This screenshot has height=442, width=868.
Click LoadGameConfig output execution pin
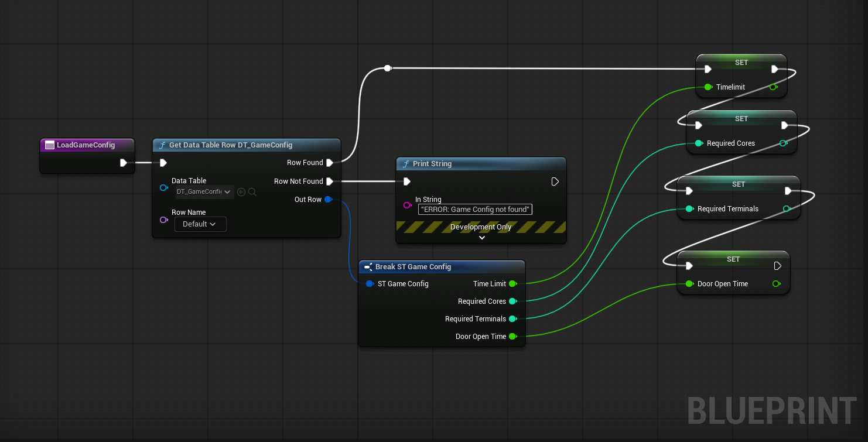(x=124, y=163)
